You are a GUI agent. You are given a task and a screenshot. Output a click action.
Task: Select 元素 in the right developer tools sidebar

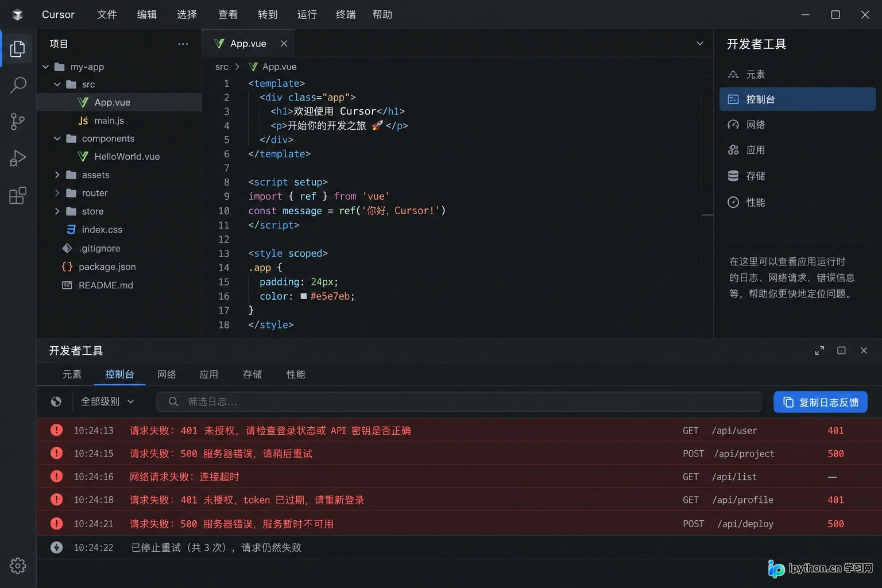coord(798,75)
